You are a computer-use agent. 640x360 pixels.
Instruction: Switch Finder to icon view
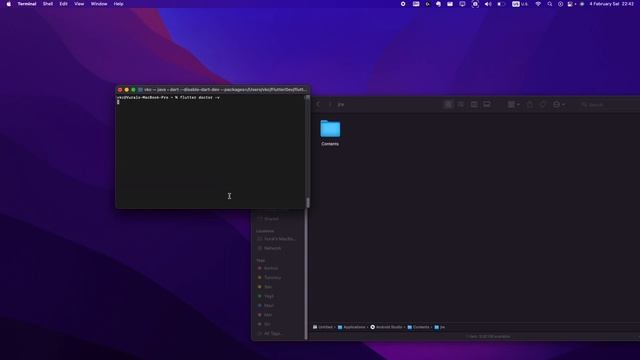point(448,104)
